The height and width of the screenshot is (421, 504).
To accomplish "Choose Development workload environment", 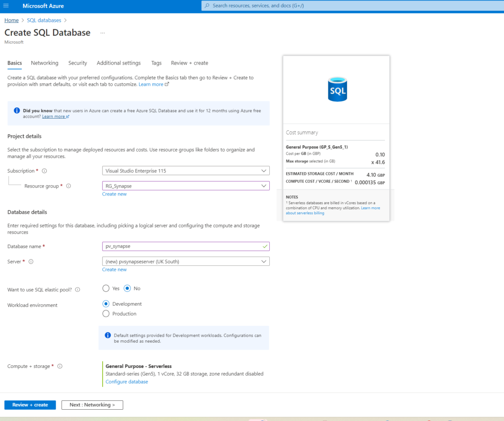I will [106, 304].
